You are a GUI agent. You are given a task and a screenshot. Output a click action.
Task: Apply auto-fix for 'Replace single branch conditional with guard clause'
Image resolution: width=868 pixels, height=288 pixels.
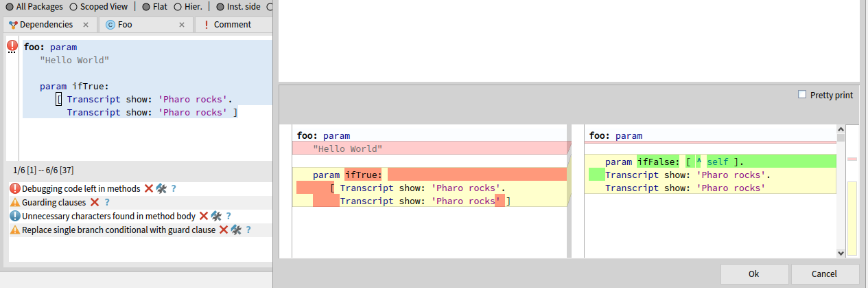coord(236,230)
